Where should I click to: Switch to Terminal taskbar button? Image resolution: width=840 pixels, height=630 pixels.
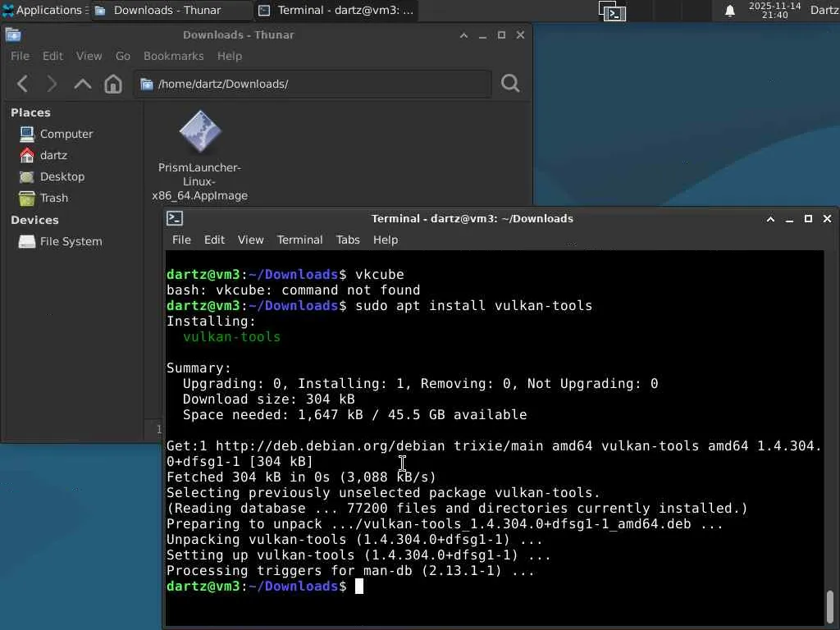point(336,10)
